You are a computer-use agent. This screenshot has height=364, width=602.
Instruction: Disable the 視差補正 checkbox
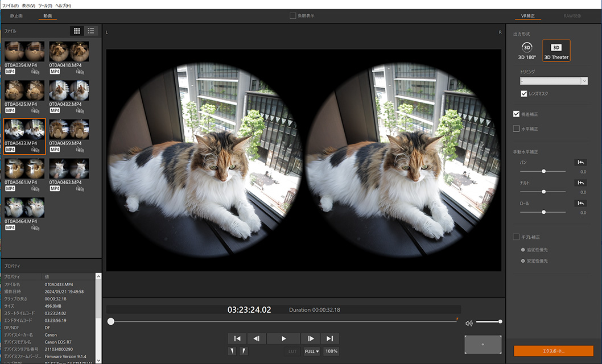point(516,114)
